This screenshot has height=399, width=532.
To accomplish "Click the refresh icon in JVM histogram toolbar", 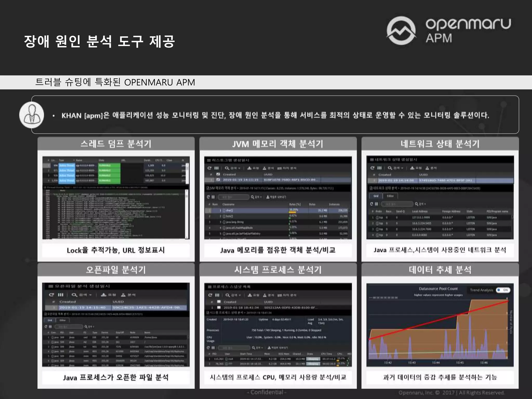I will coord(209,168).
